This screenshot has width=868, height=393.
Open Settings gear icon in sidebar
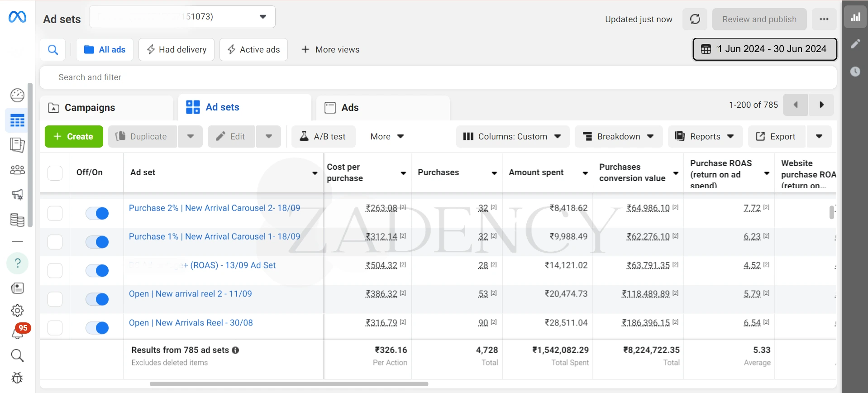click(x=17, y=311)
